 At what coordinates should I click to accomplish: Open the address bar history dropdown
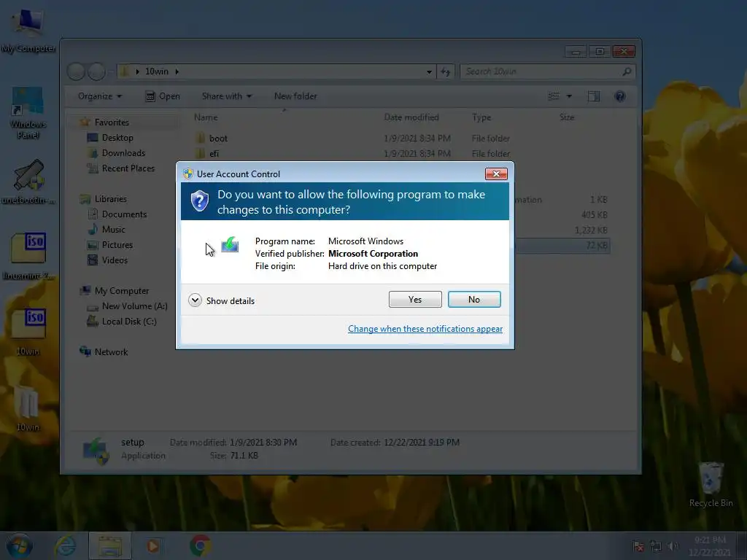[x=429, y=71]
